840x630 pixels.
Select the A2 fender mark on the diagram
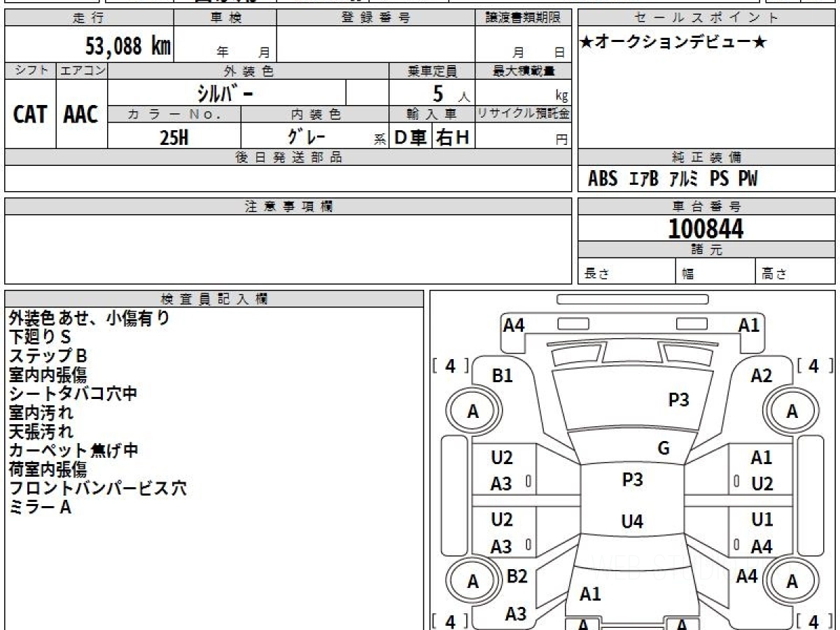[762, 376]
